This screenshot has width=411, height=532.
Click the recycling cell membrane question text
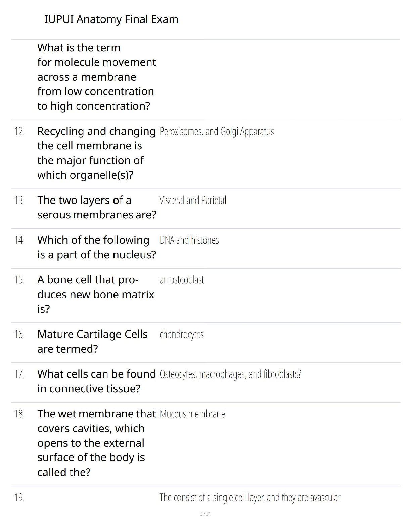click(x=96, y=153)
